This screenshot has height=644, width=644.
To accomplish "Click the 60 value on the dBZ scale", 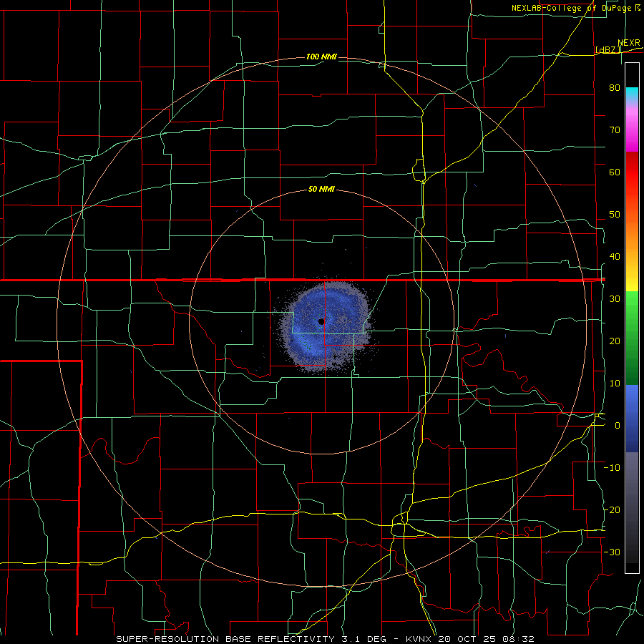I will [615, 172].
